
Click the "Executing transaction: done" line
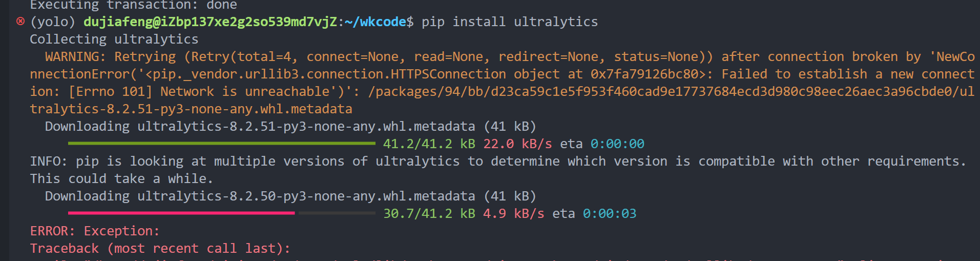tap(133, 5)
